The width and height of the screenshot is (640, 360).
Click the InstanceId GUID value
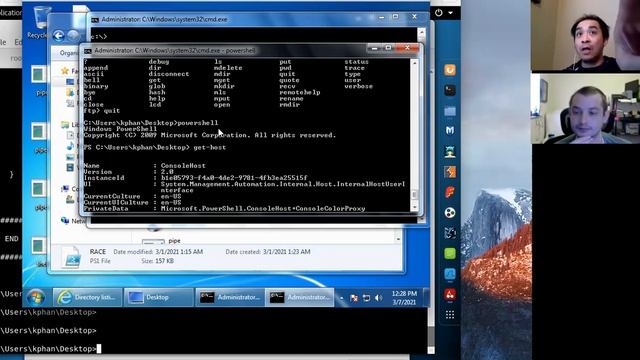(234, 178)
